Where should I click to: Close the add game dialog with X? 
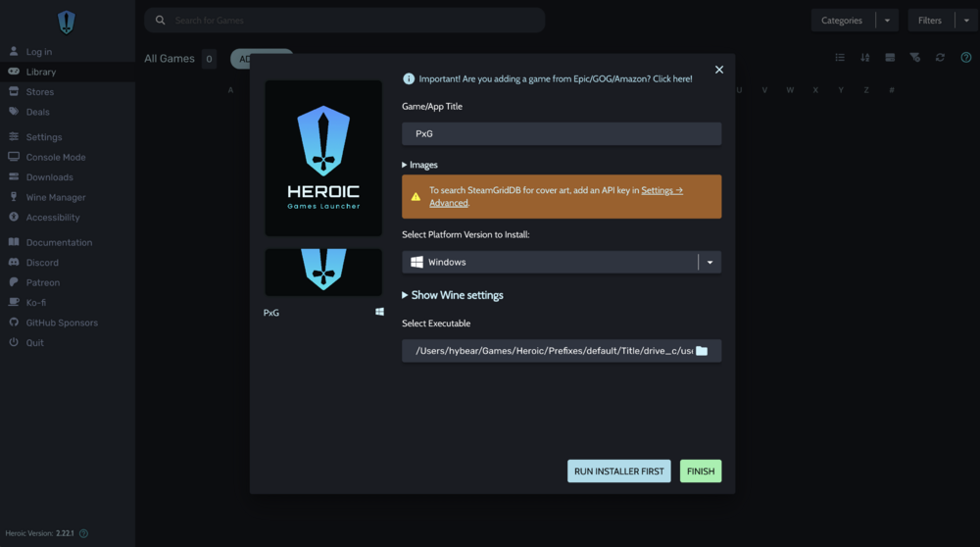click(719, 70)
